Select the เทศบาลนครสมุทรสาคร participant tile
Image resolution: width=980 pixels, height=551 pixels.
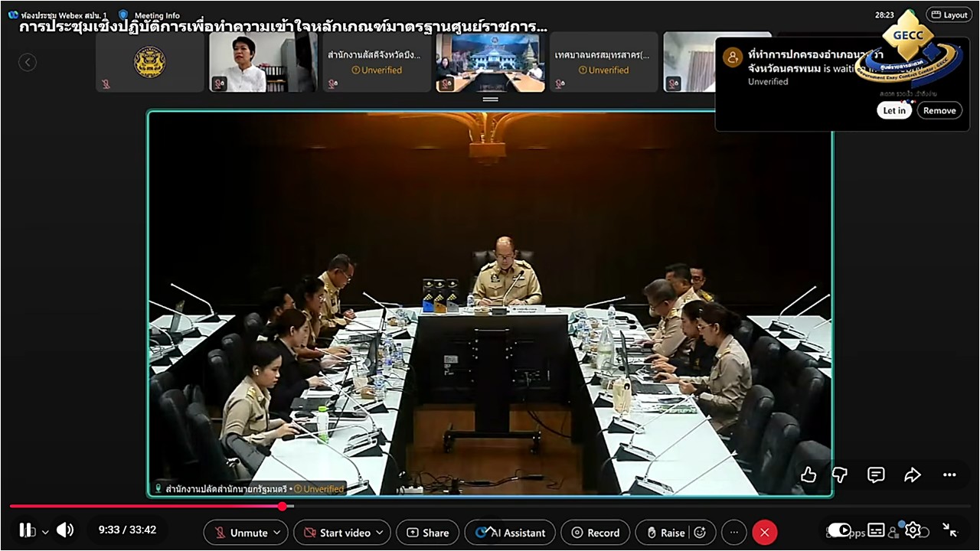[604, 62]
